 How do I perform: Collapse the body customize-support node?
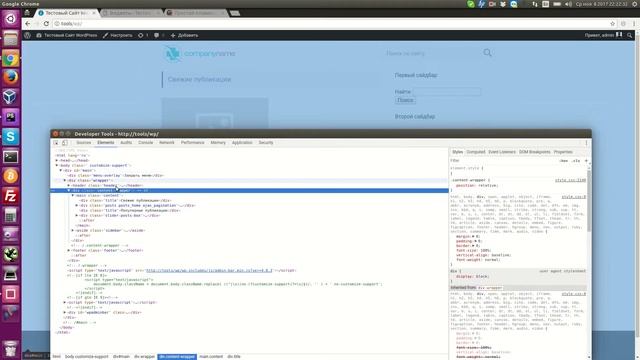tap(57, 165)
